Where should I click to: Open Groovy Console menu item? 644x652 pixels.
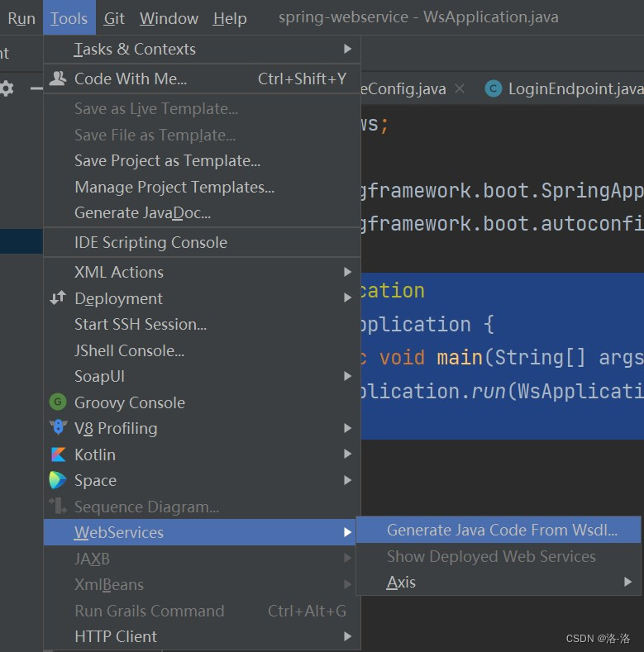click(202, 402)
